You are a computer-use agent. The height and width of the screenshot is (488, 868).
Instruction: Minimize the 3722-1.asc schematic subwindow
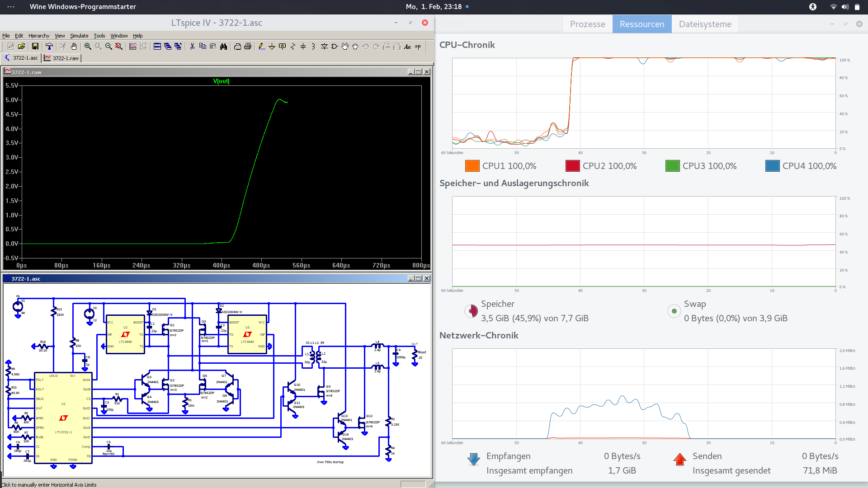(x=410, y=278)
